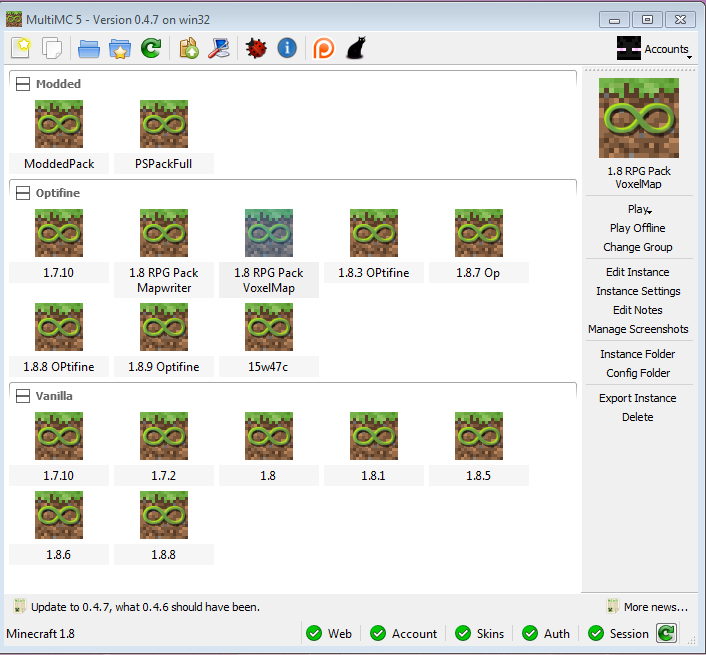Collapse the Optifine group
706x655 pixels.
pos(21,192)
